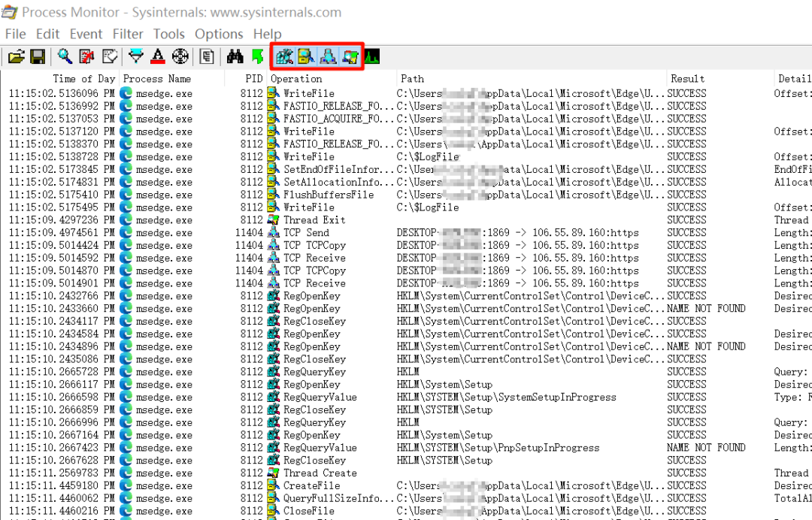Open the Filter menu
Image resolution: width=812 pixels, height=520 pixels.
point(128,34)
